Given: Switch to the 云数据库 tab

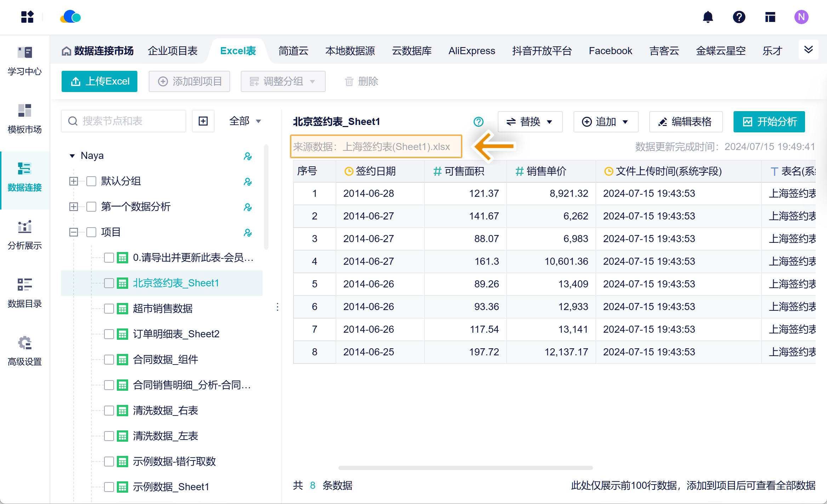Looking at the screenshot, I should 411,51.
